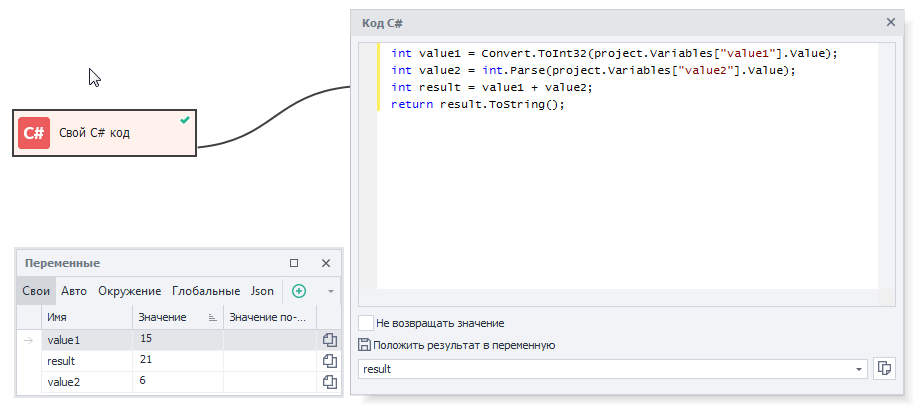
Task: Open the Глобальные variables tab
Action: point(205,291)
